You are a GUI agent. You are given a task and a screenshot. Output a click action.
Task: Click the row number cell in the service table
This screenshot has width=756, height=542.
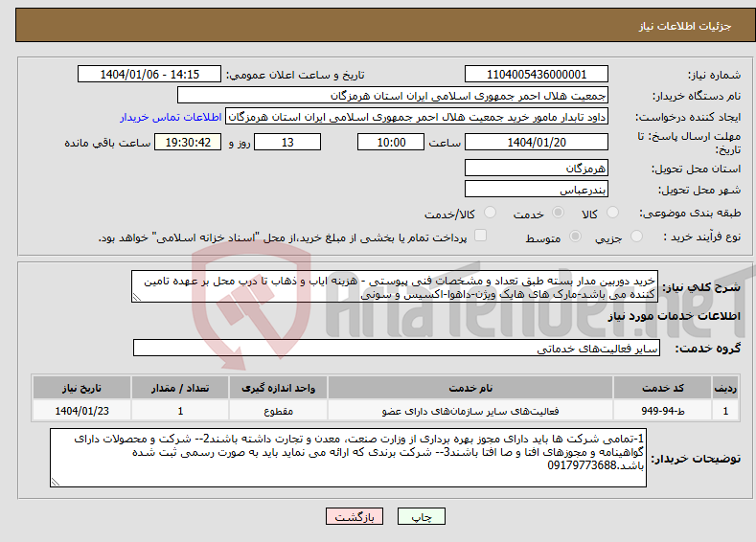(x=725, y=411)
